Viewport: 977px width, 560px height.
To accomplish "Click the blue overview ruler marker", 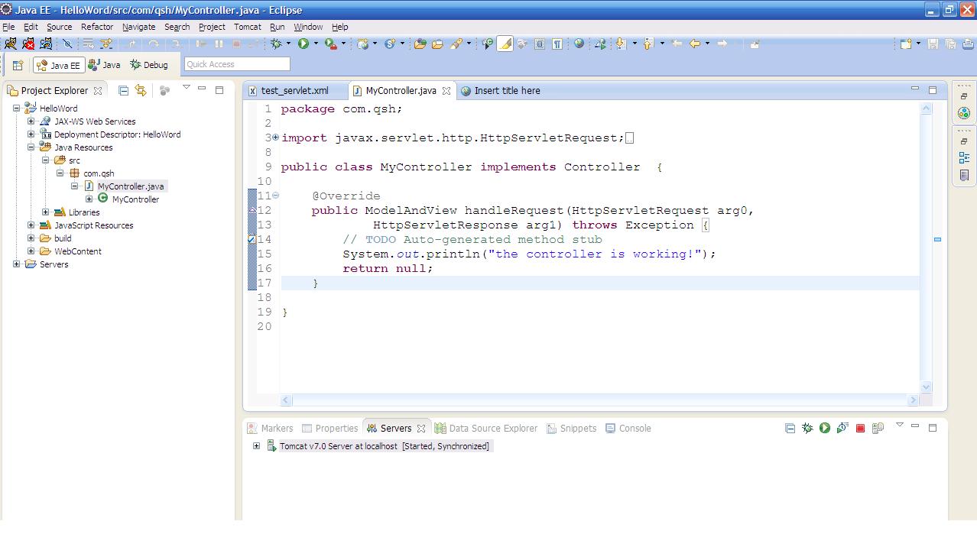I will click(937, 239).
